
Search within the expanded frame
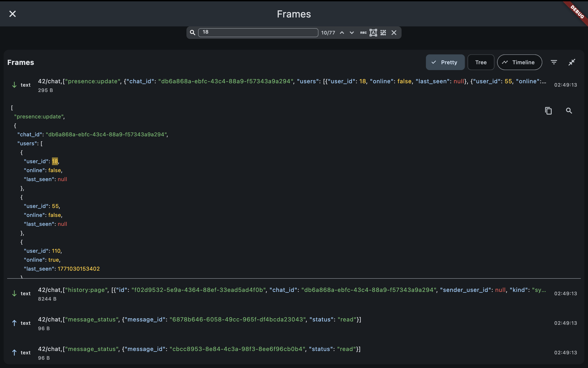coord(569,111)
